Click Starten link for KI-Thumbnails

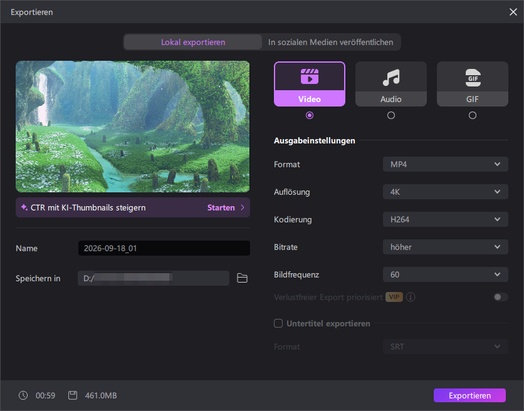tap(221, 208)
